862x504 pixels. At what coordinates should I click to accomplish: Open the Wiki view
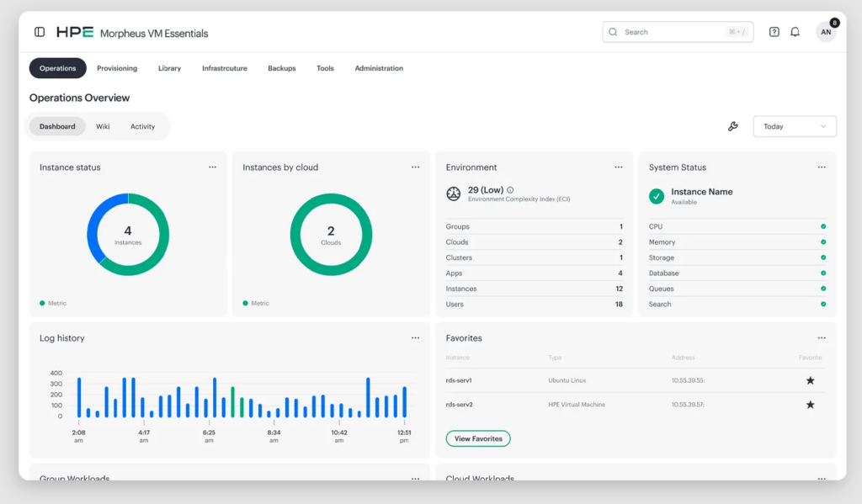click(x=103, y=126)
